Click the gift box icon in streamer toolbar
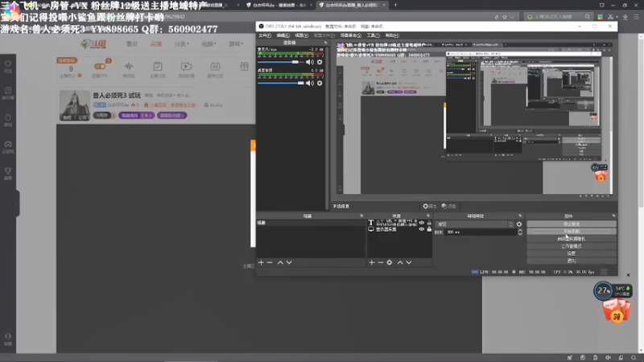Image resolution: width=644 pixels, height=362 pixels. pos(244,67)
